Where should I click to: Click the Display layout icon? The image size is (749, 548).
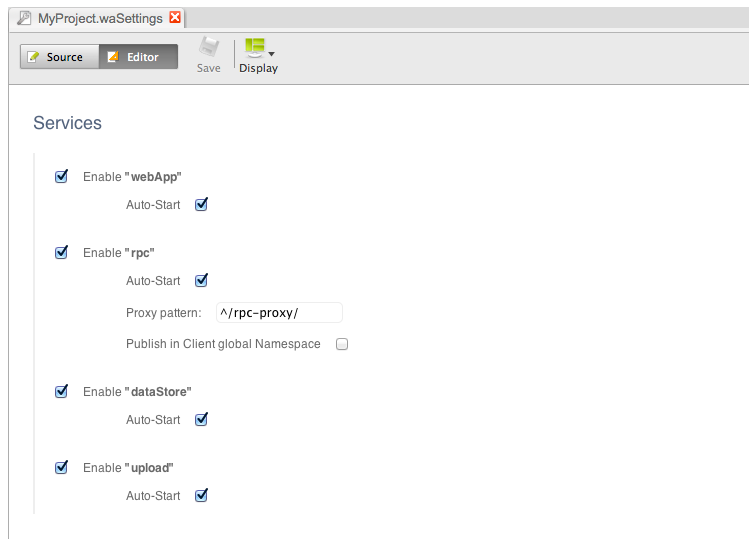[255, 48]
